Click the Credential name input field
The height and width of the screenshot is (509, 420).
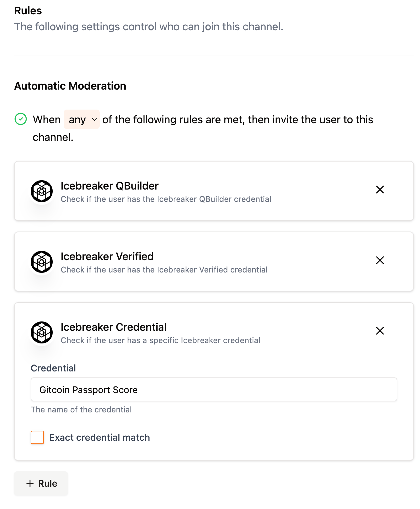tap(214, 389)
